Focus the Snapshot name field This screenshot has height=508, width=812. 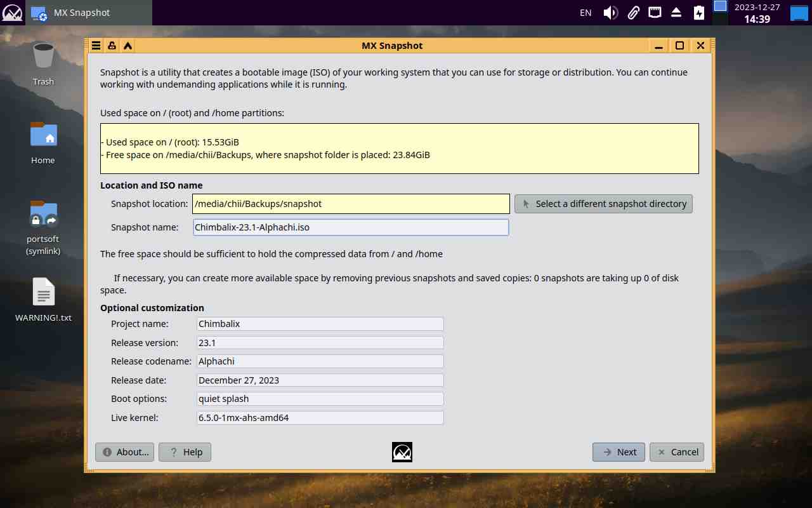coord(351,227)
